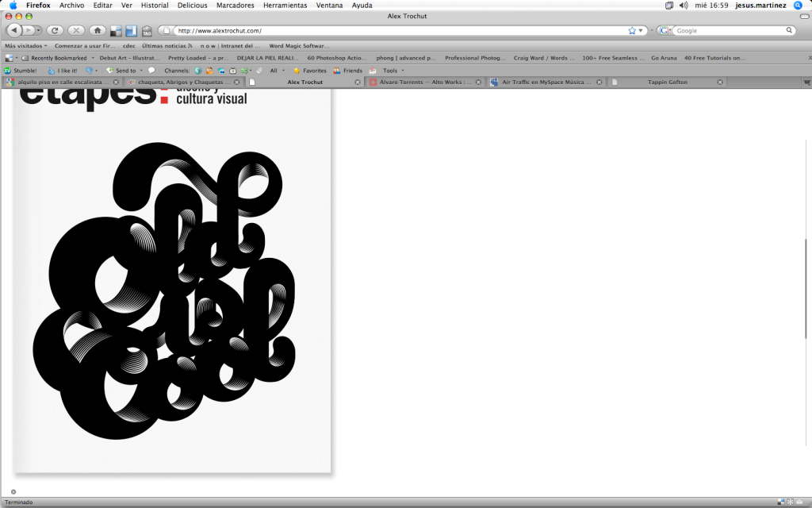Open the 'Go Aruna' bookmark

[664, 58]
